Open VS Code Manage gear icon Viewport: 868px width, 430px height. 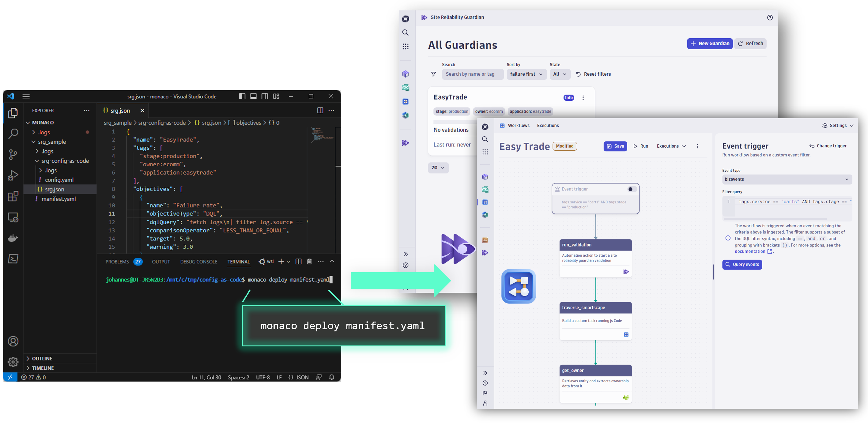click(13, 362)
